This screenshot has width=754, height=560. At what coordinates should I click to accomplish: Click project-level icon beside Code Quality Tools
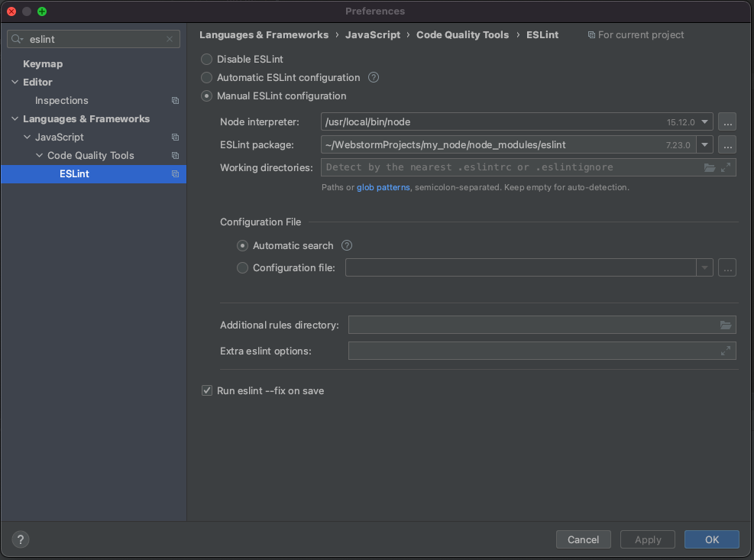click(x=175, y=155)
